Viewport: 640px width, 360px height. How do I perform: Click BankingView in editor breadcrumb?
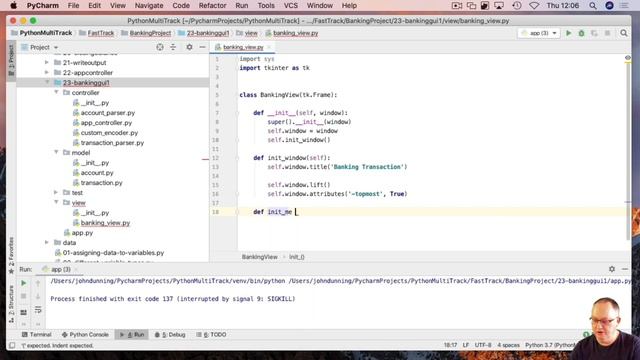[x=260, y=257]
